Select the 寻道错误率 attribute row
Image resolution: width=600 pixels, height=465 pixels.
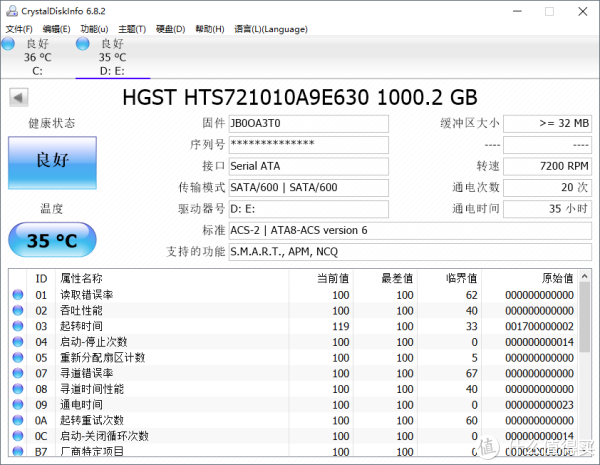point(293,373)
